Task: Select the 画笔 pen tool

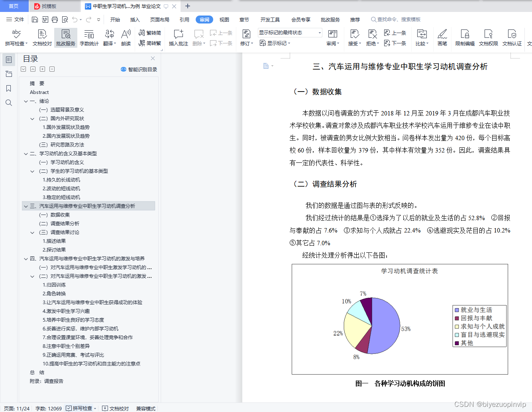Action: pos(442,38)
